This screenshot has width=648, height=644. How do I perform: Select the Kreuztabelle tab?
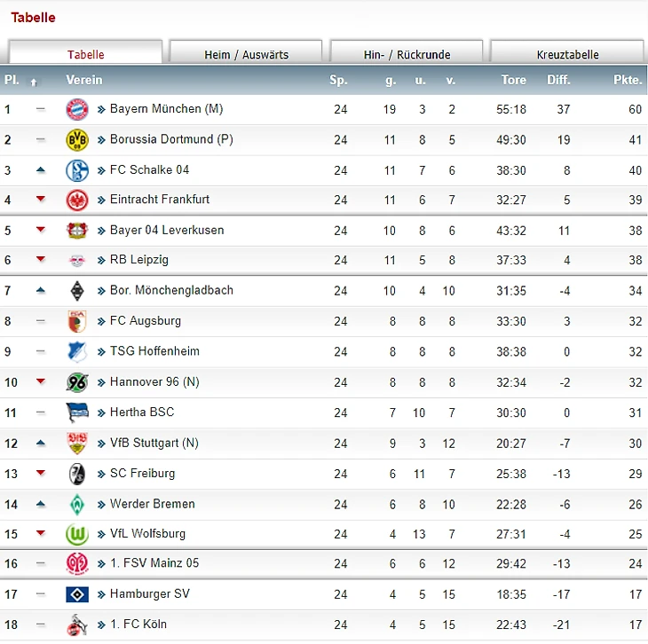click(567, 54)
